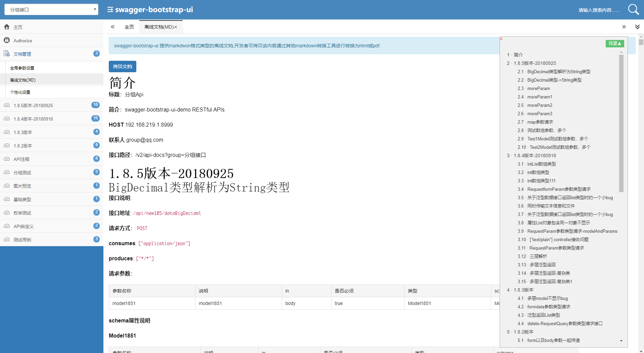Click the 文档管理 document icon
This screenshot has width=644, height=353.
pyautogui.click(x=7, y=54)
